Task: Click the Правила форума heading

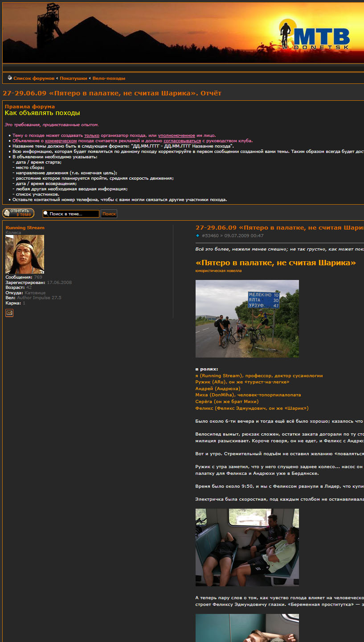Action: pyautogui.click(x=30, y=107)
